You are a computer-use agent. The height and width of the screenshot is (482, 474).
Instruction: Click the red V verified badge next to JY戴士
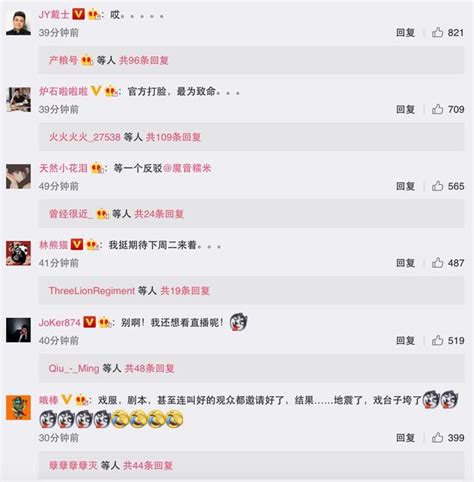click(x=78, y=14)
